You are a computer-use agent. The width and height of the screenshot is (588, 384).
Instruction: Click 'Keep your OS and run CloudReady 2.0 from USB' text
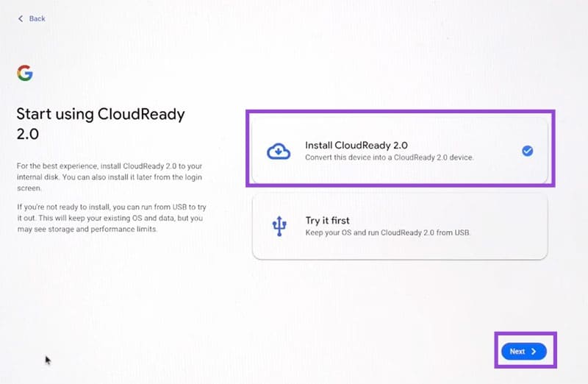(x=388, y=232)
